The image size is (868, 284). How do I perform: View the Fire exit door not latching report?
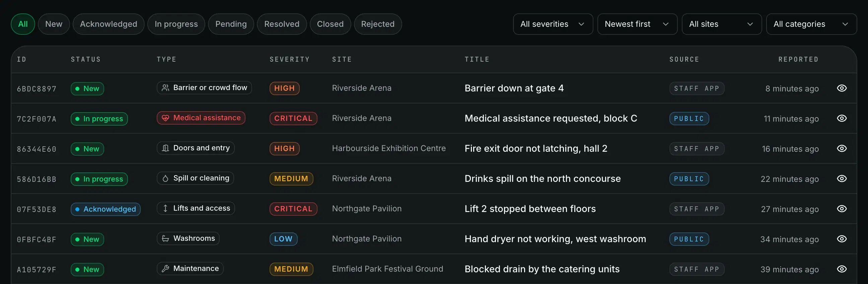tap(842, 149)
